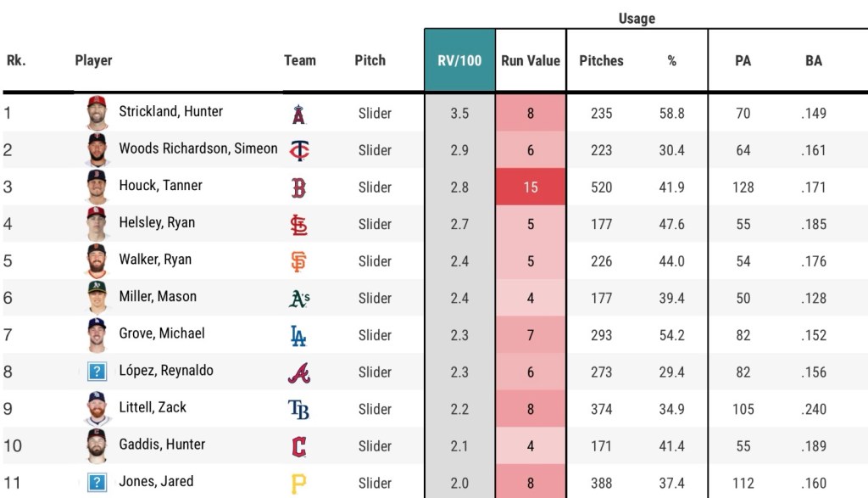Click Hunter Strickland's headshot thumbnail

click(x=97, y=112)
